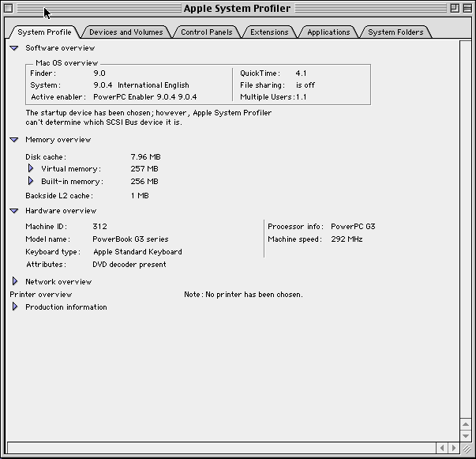The width and height of the screenshot is (476, 459).
Task: Click the Built-in memory value '256 MB'
Action: (x=144, y=182)
